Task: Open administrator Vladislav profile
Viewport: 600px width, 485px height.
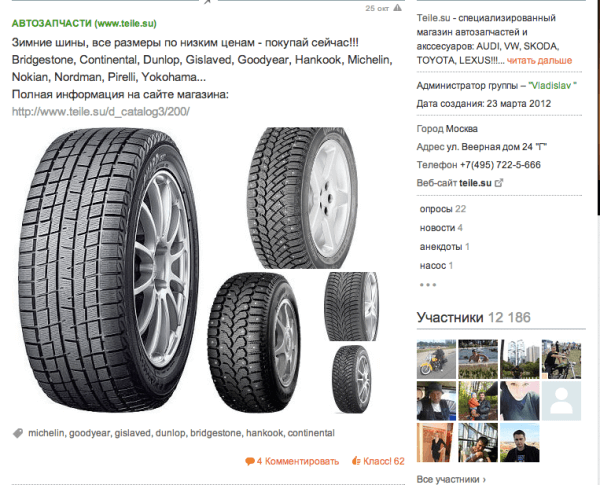Action: 553,85
